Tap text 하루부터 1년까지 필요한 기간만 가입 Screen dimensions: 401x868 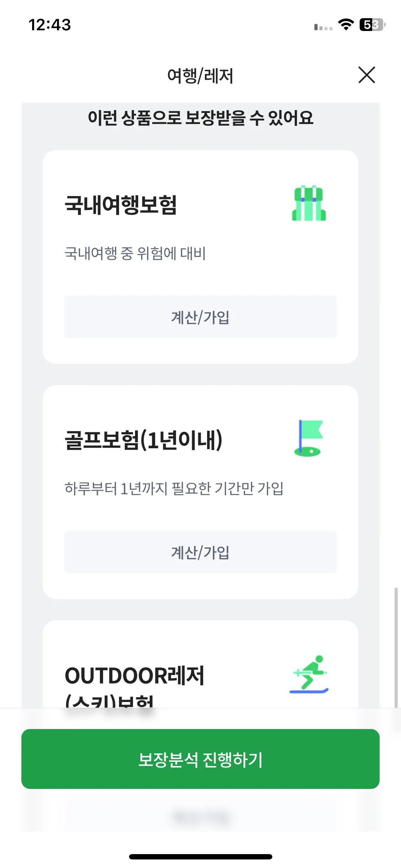(174, 489)
